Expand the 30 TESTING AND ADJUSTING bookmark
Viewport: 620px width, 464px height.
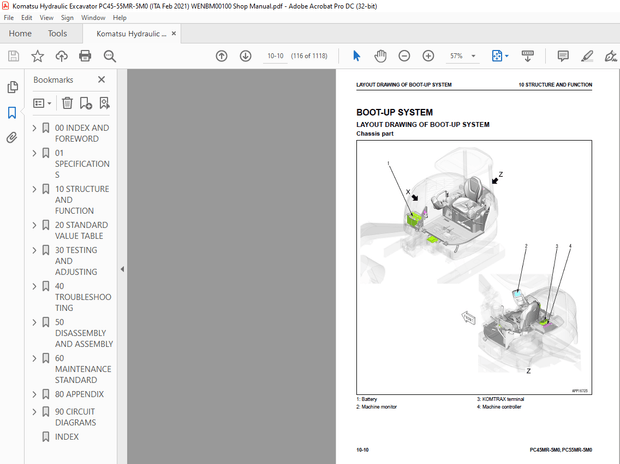(x=34, y=250)
